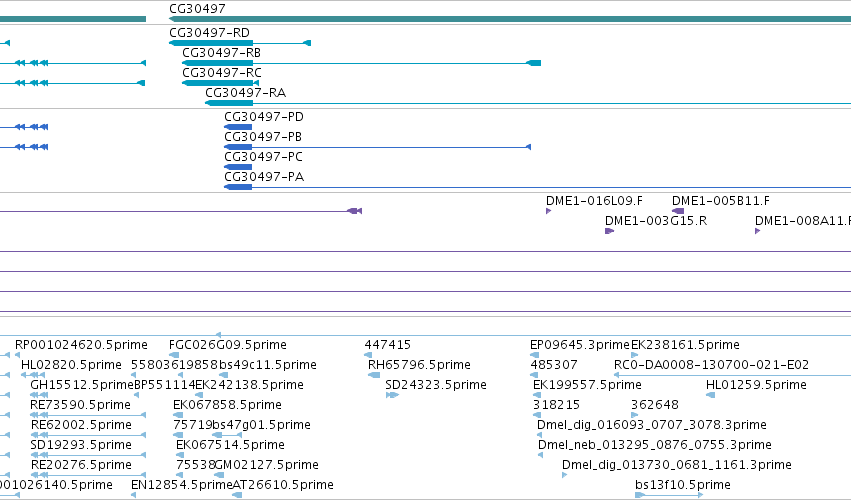Open transcript CG30497-RA

(245, 93)
